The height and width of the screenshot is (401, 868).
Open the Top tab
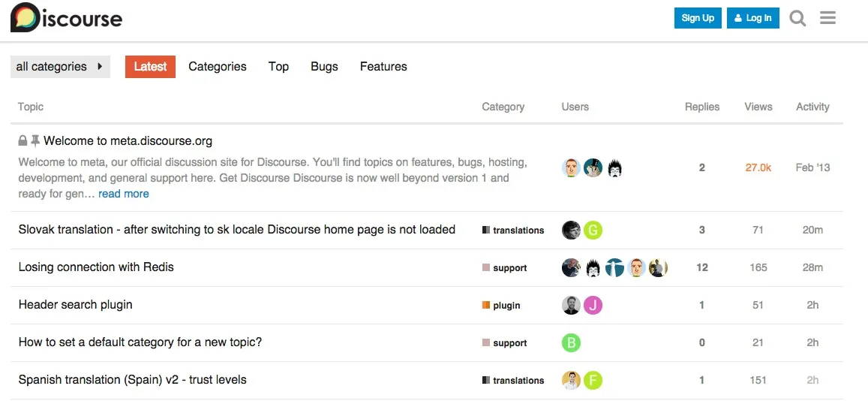tap(278, 67)
